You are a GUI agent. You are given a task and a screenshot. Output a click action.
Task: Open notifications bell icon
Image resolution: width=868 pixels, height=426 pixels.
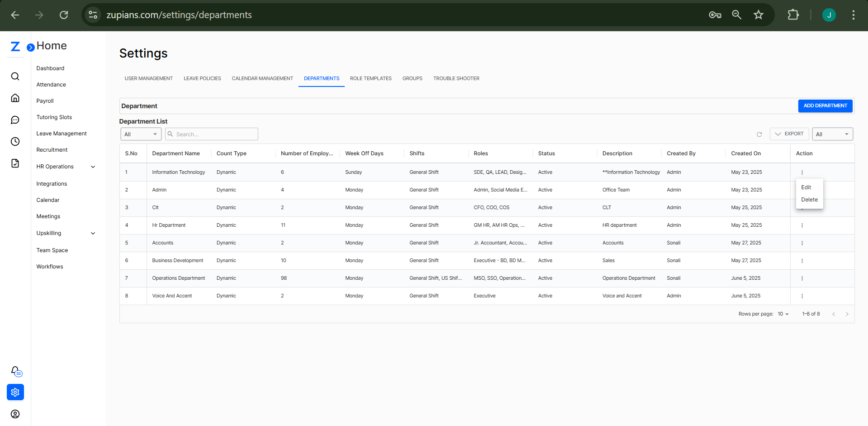(x=15, y=371)
